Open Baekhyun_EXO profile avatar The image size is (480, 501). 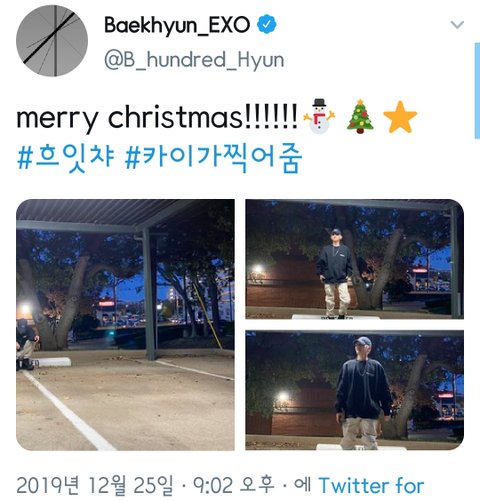pos(52,41)
